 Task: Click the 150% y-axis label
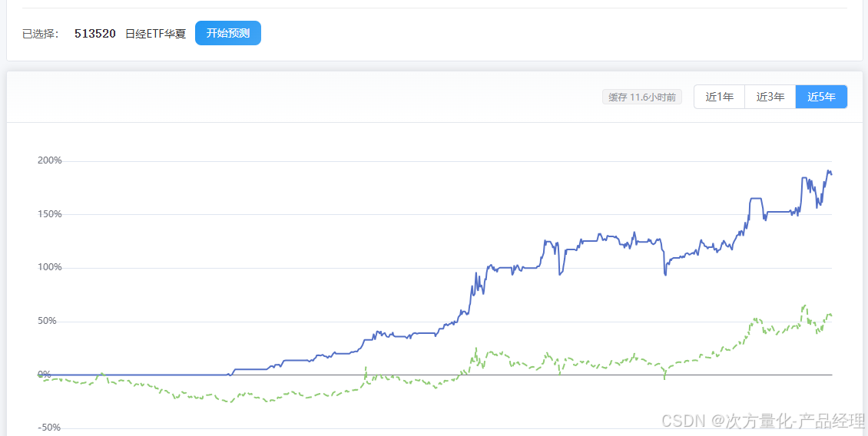49,214
